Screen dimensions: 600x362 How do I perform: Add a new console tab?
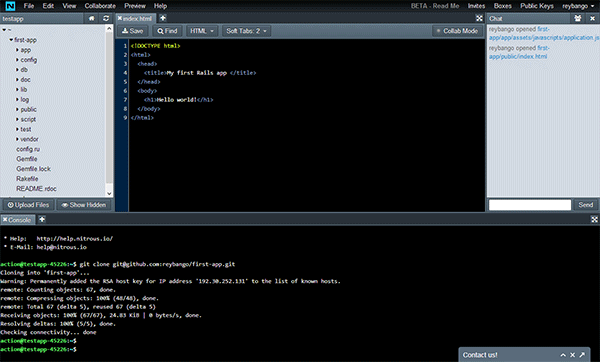42,219
